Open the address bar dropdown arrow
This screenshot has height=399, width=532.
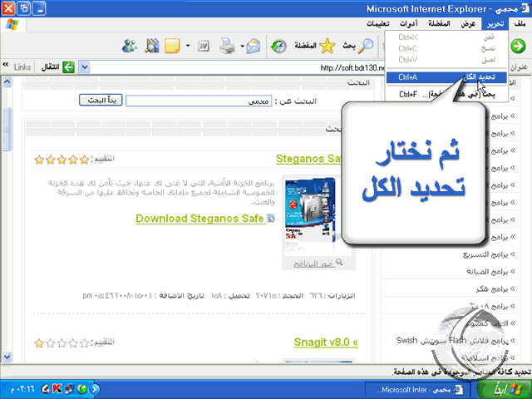pyautogui.click(x=85, y=67)
